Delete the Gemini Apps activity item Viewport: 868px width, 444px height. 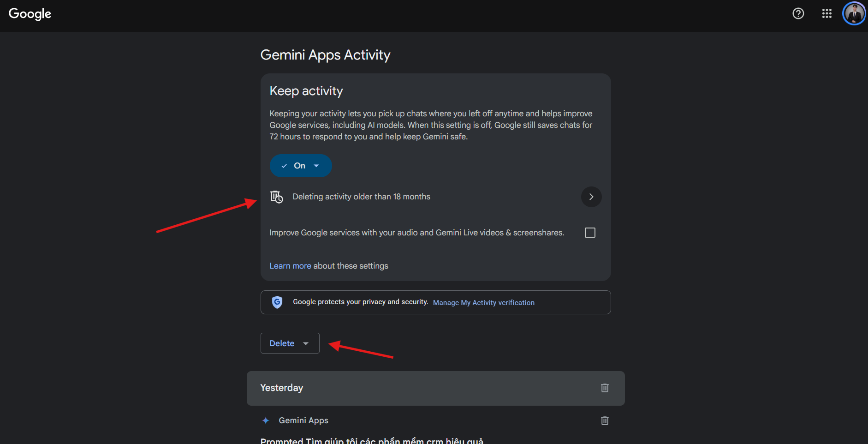point(605,420)
